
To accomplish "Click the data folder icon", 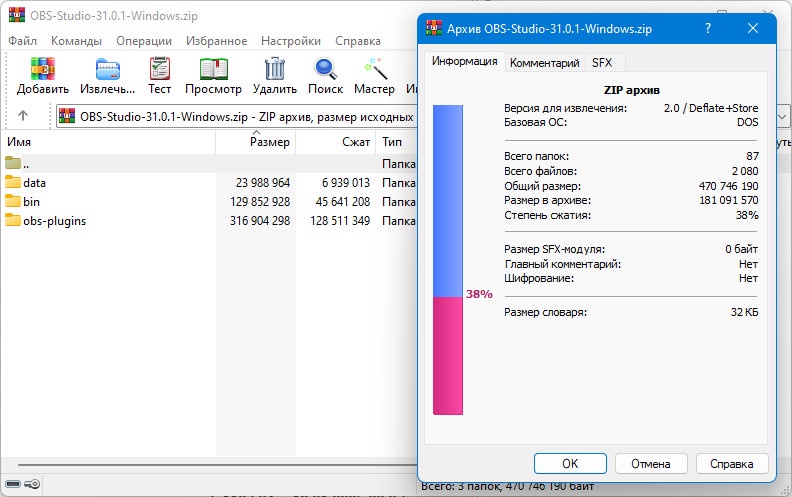I will click(13, 182).
